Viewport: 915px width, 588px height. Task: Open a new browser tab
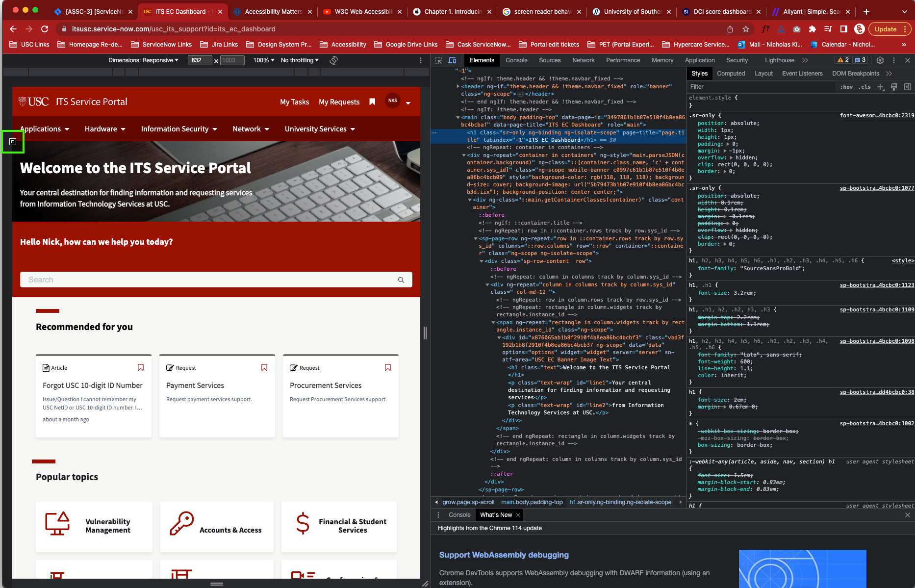[866, 11]
